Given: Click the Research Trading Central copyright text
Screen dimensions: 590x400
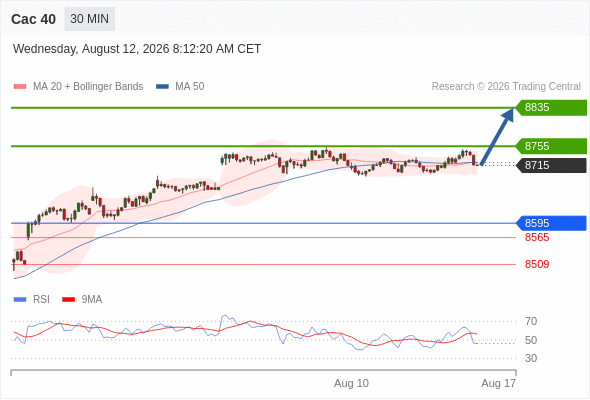Looking at the screenshot, I should [x=506, y=87].
